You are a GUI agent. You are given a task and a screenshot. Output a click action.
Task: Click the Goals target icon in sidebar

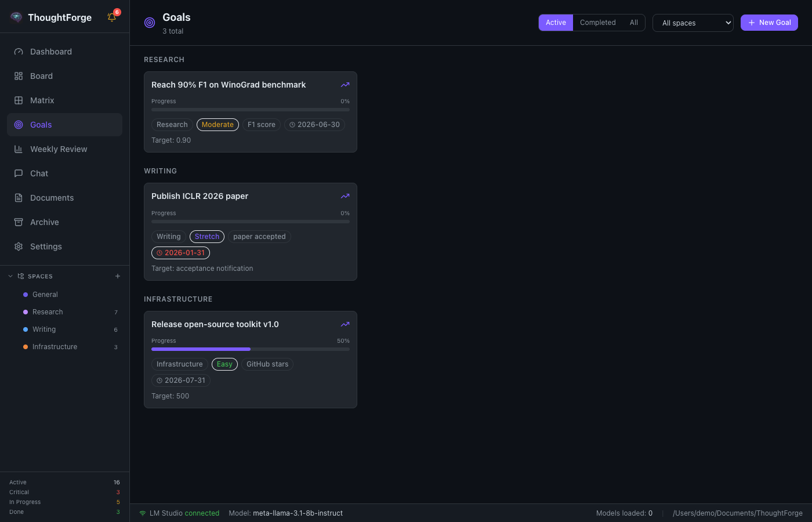[19, 125]
